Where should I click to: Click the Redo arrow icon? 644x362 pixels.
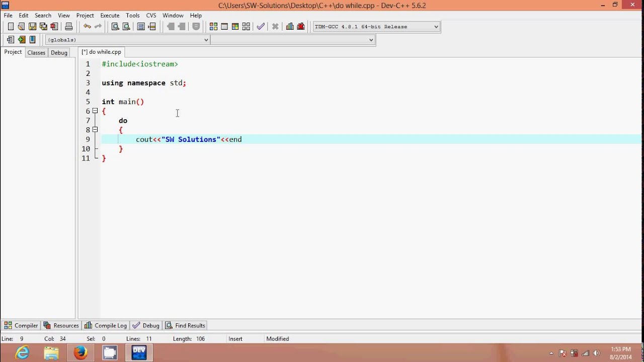coord(98,27)
